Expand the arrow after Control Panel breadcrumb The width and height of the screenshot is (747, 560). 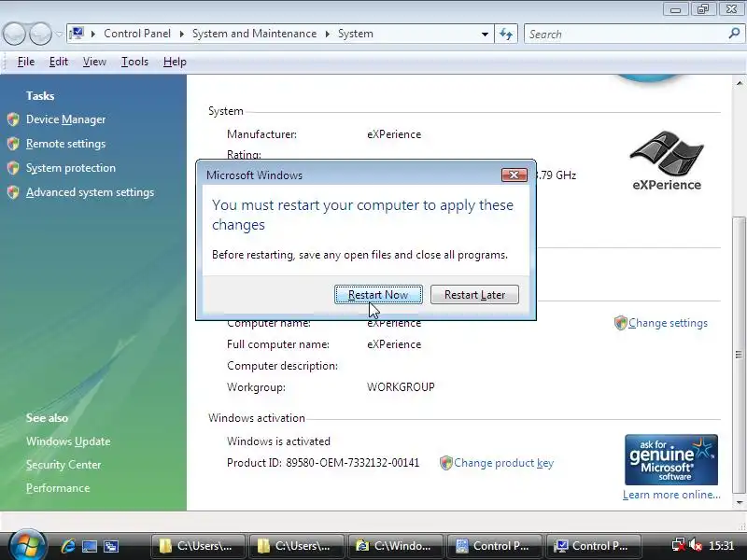(182, 34)
